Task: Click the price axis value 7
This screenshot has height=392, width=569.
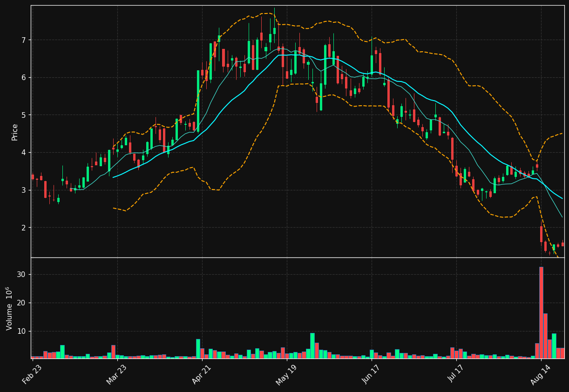Action: [x=23, y=40]
